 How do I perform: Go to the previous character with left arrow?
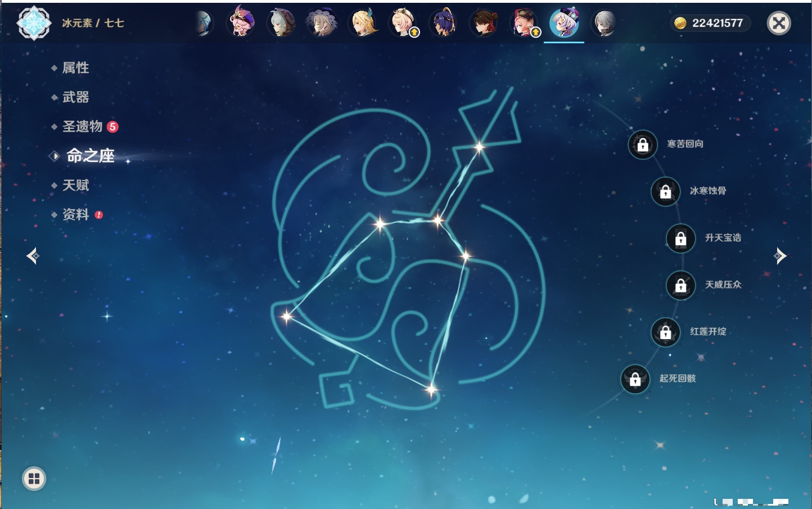[33, 256]
